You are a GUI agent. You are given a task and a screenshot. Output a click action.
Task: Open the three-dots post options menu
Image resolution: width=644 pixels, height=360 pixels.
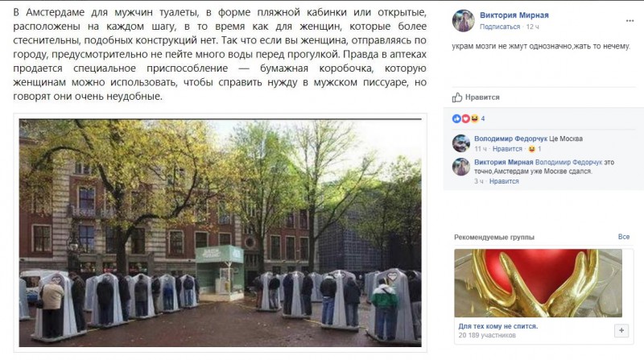[x=630, y=21]
